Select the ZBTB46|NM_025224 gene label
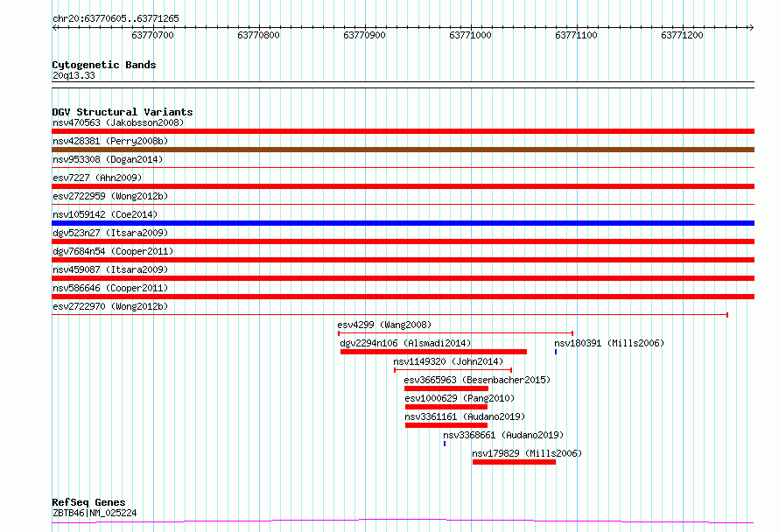Viewport: 779px width, 532px height. 95,513
